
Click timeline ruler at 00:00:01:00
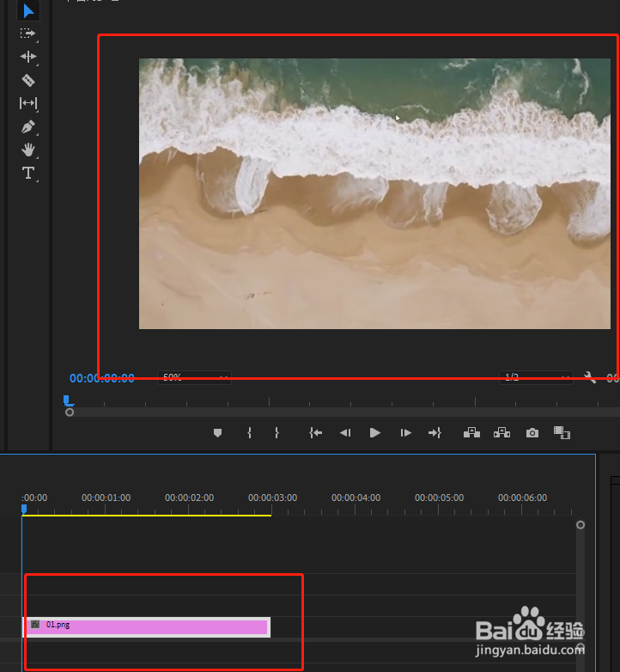point(106,498)
